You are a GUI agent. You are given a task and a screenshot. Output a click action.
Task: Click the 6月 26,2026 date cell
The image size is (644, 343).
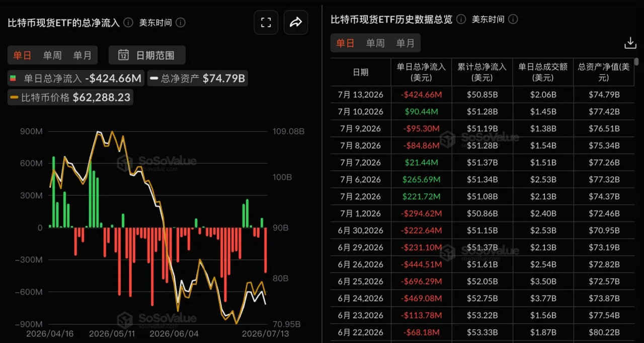[x=361, y=264]
